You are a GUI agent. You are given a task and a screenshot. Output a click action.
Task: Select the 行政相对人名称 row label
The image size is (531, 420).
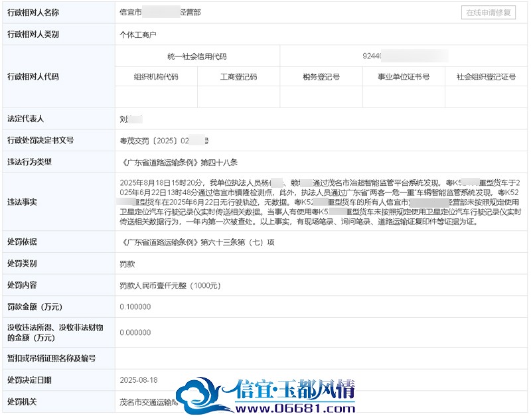pos(33,13)
